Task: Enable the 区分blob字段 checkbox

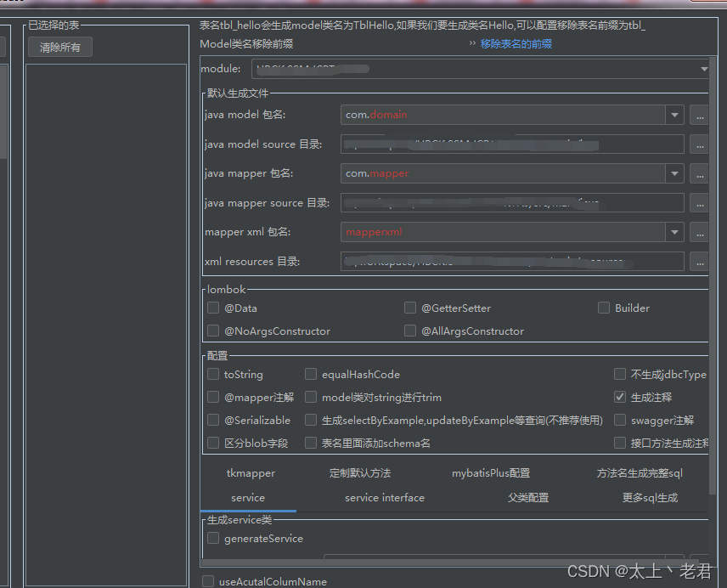Action: pos(213,443)
